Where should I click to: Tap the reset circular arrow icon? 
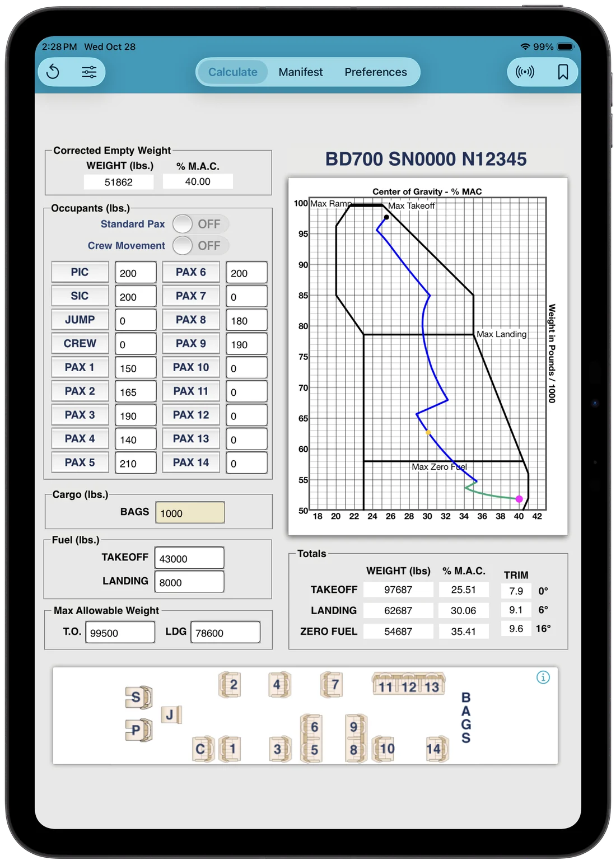[53, 72]
